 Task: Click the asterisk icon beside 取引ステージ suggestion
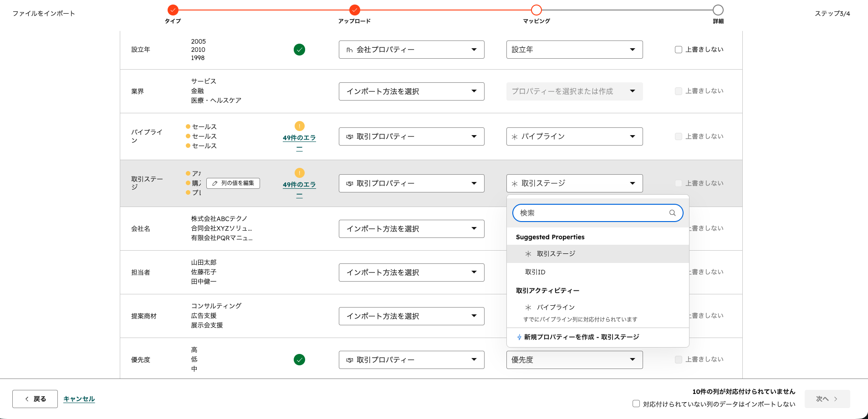(x=528, y=254)
